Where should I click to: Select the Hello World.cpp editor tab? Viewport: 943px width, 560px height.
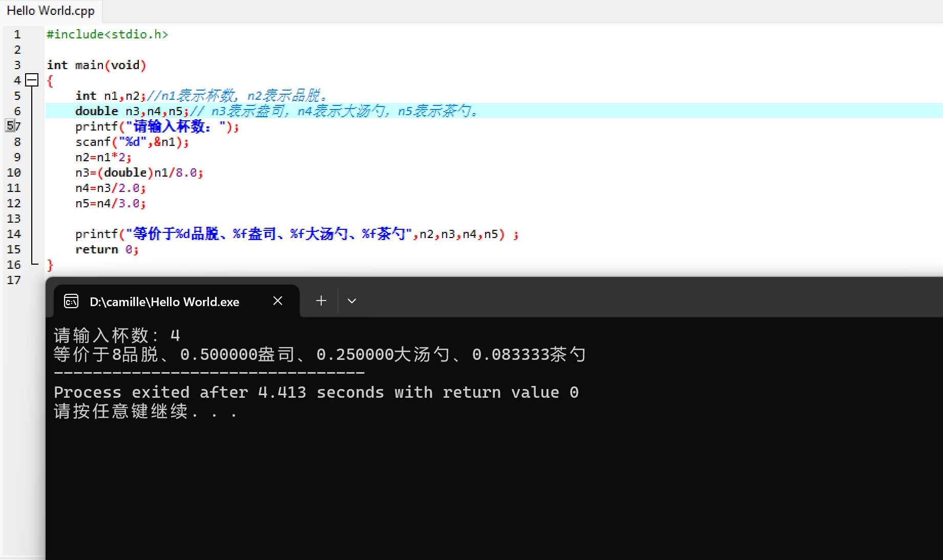click(51, 11)
